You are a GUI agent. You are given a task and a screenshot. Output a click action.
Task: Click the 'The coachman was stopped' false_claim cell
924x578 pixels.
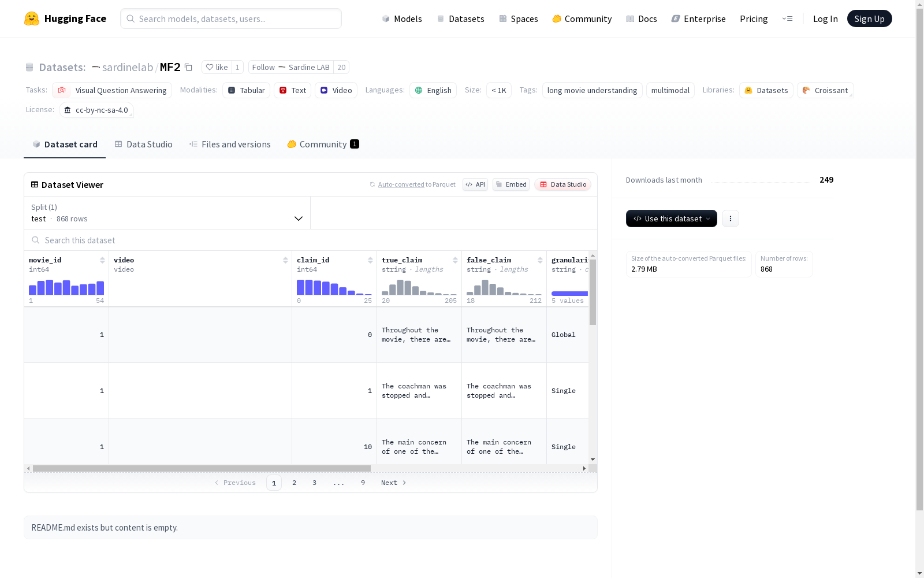(504, 391)
